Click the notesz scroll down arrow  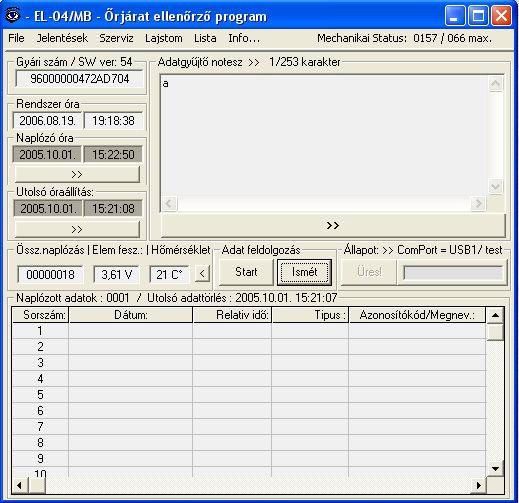495,186
